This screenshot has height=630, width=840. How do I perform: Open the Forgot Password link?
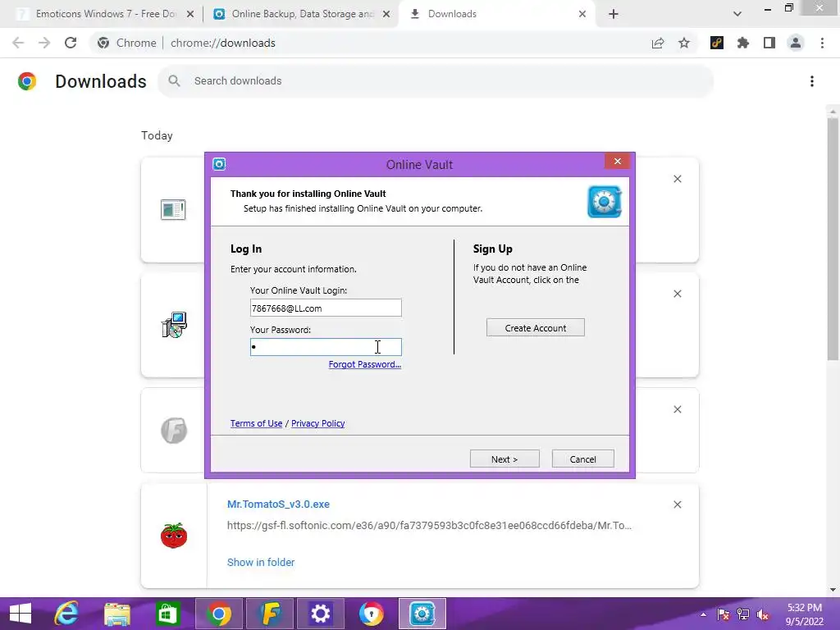pos(365,364)
